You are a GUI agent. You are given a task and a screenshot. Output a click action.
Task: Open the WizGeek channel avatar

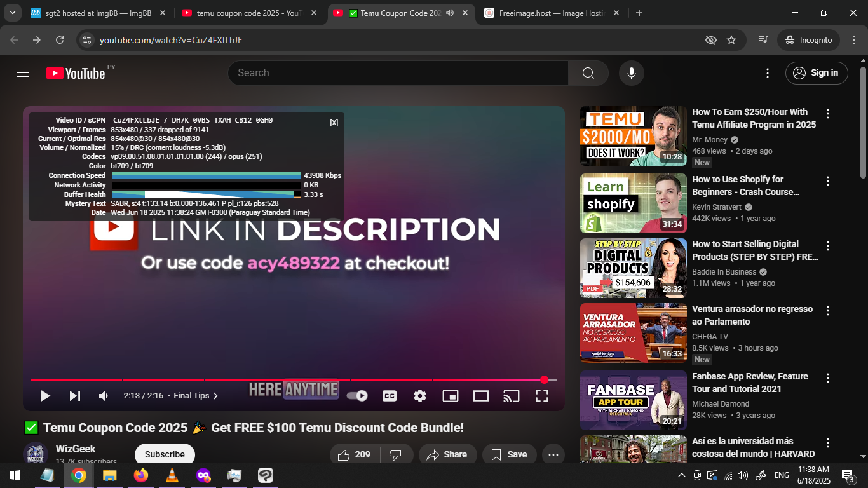[36, 454]
